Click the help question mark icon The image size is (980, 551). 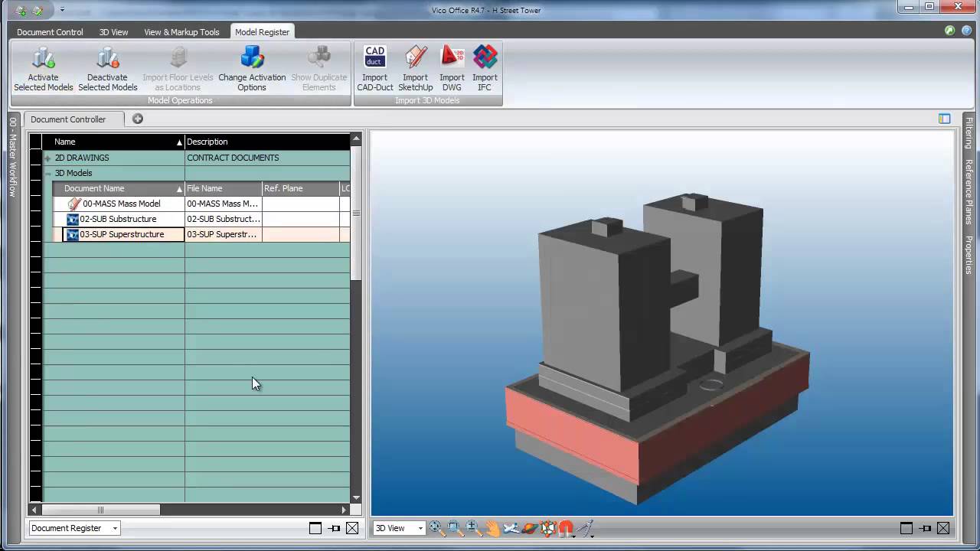[x=967, y=31]
